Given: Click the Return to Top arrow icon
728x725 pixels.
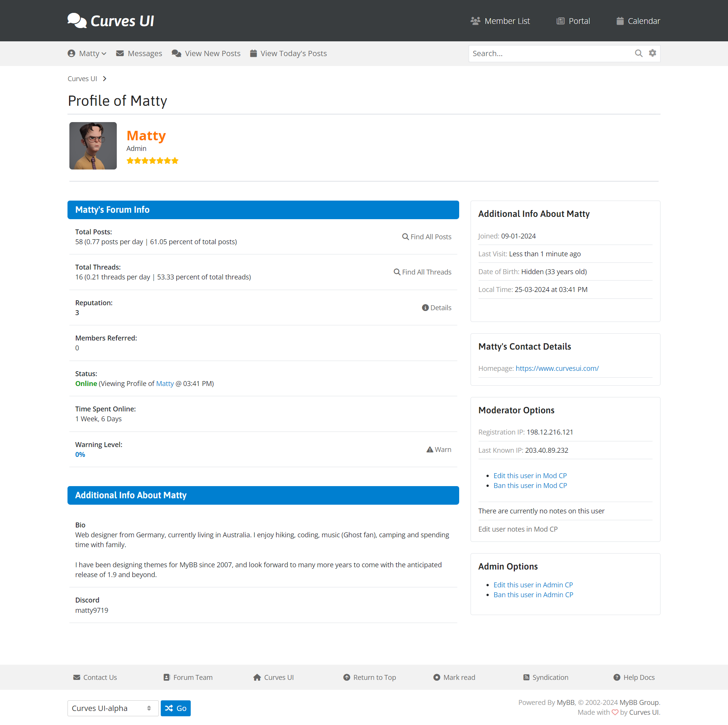Looking at the screenshot, I should [x=347, y=678].
